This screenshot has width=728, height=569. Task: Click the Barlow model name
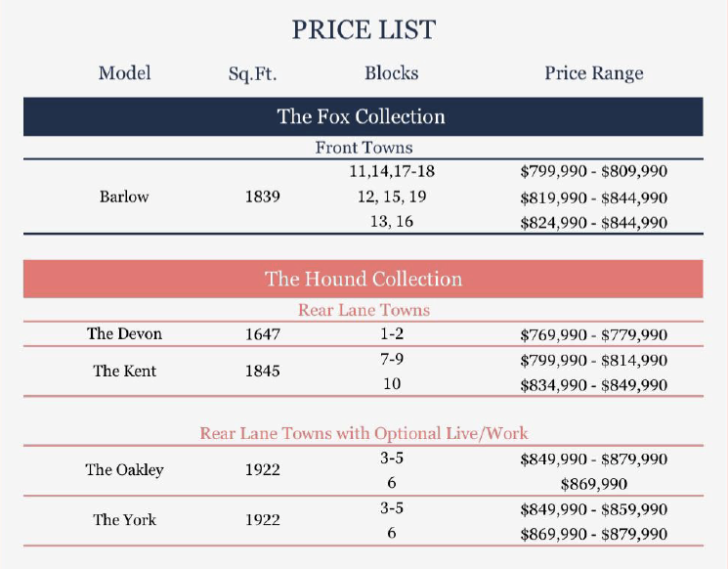[124, 197]
